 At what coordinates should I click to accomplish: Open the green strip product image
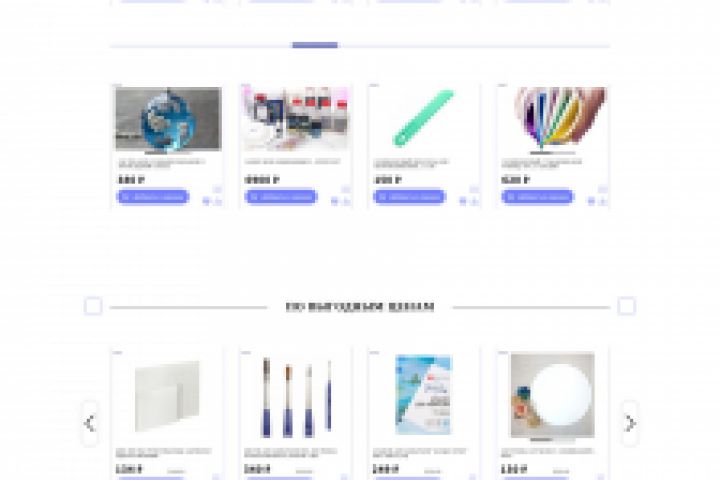424,119
